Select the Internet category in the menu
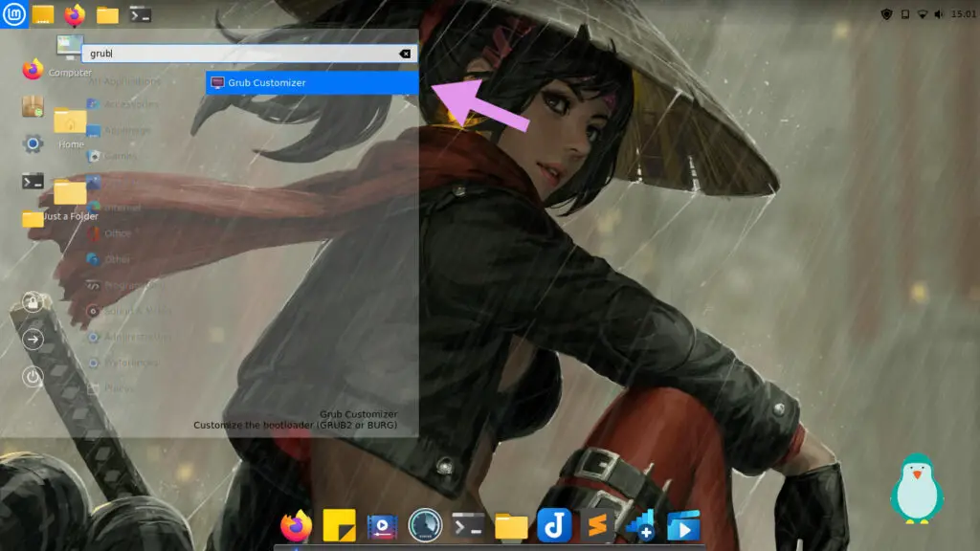The height and width of the screenshot is (551, 980). point(115,208)
